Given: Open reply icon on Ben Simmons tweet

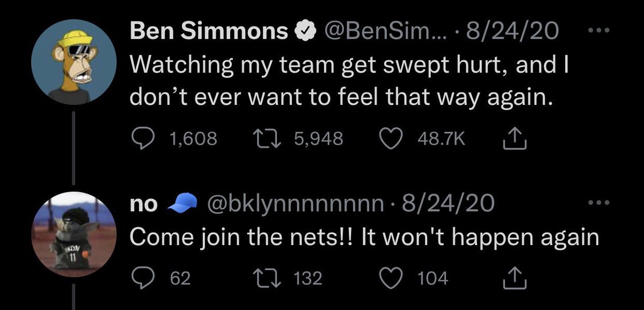Looking at the screenshot, I should click(x=142, y=139).
